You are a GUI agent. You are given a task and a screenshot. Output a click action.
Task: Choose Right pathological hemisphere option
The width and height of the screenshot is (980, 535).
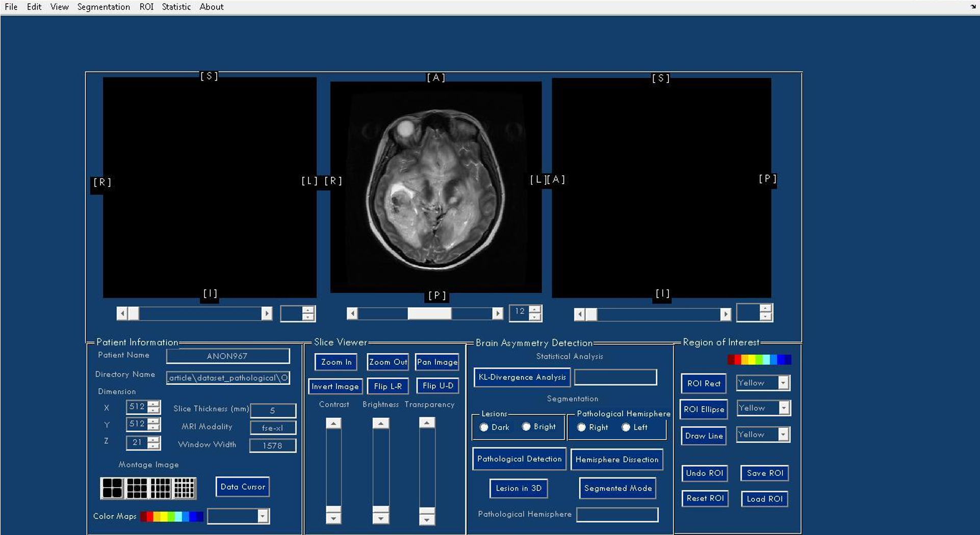(x=581, y=427)
